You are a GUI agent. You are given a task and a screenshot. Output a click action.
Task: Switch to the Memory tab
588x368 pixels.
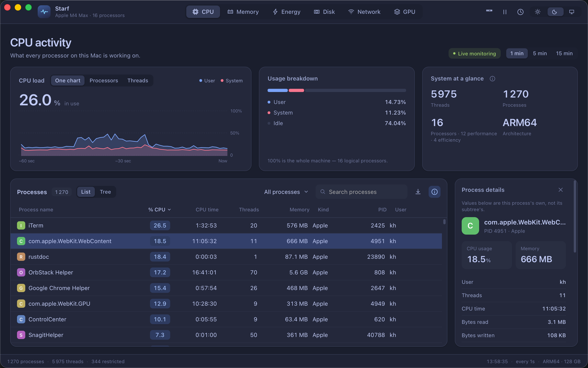(243, 12)
